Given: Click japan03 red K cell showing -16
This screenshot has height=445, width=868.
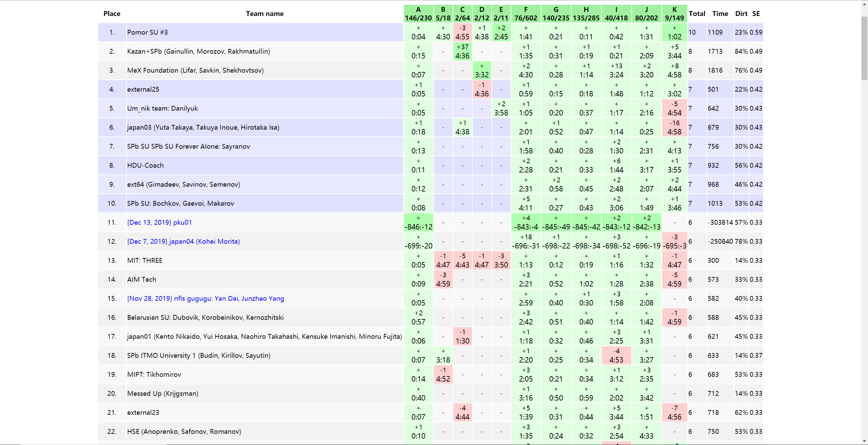Looking at the screenshot, I should coord(674,127).
